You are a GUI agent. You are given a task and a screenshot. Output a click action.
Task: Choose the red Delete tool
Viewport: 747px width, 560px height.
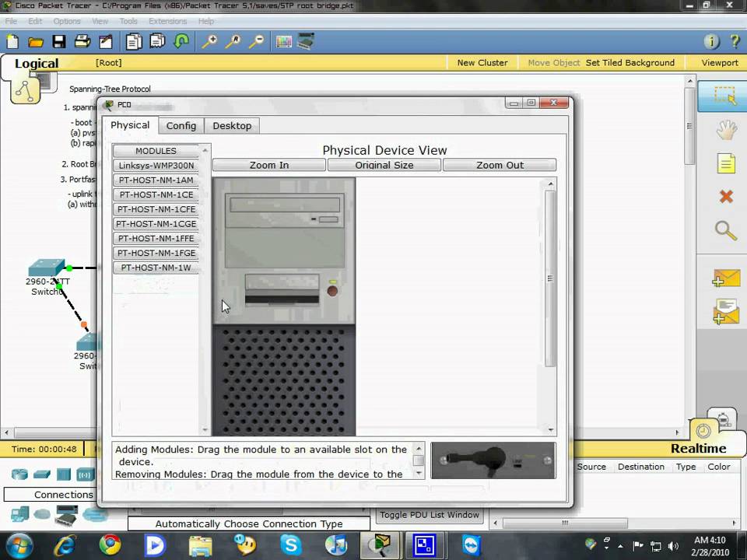[726, 196]
